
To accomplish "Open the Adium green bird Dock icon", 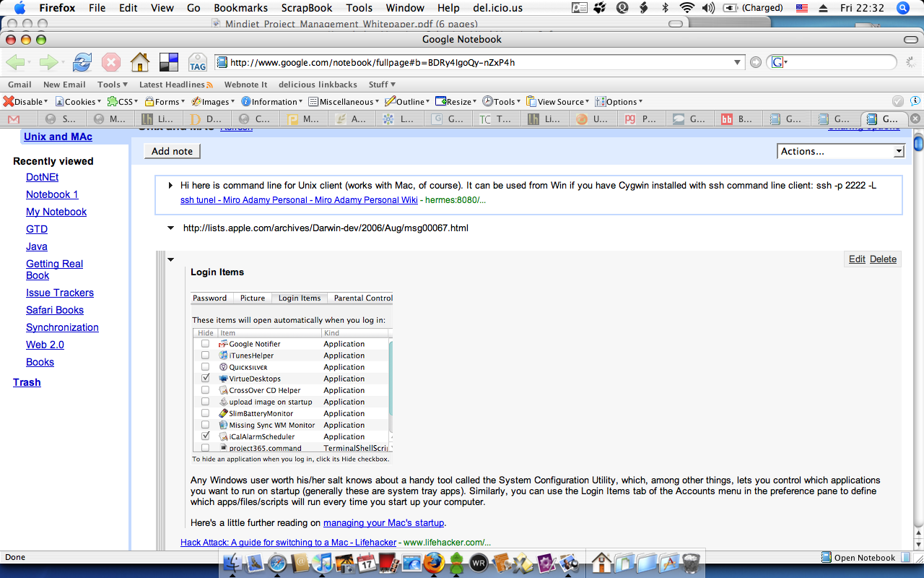I will (x=456, y=563).
